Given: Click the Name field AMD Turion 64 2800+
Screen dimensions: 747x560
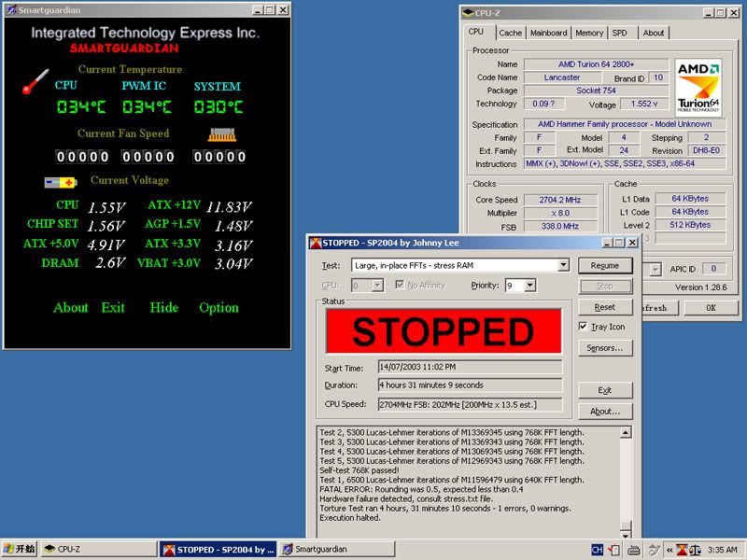Looking at the screenshot, I should pos(596,64).
